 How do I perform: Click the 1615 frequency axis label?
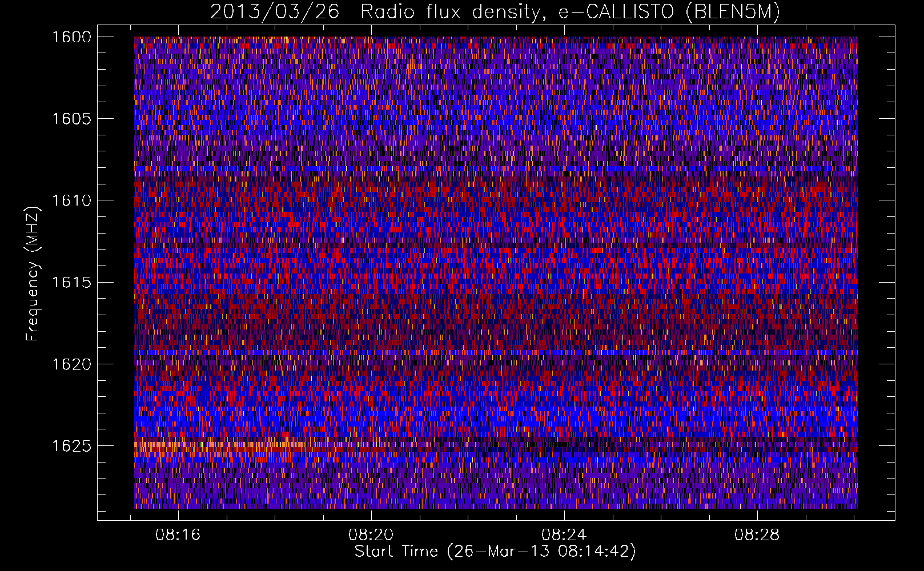(71, 282)
